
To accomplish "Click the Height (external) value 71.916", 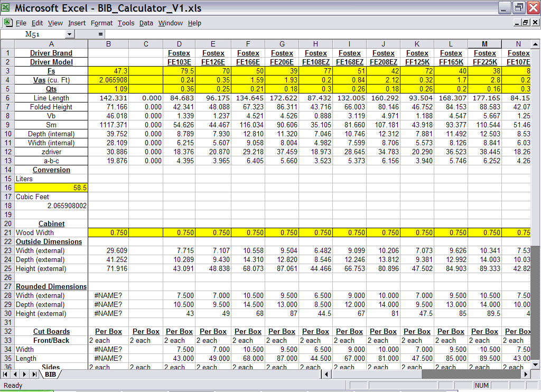I will click(x=108, y=268).
